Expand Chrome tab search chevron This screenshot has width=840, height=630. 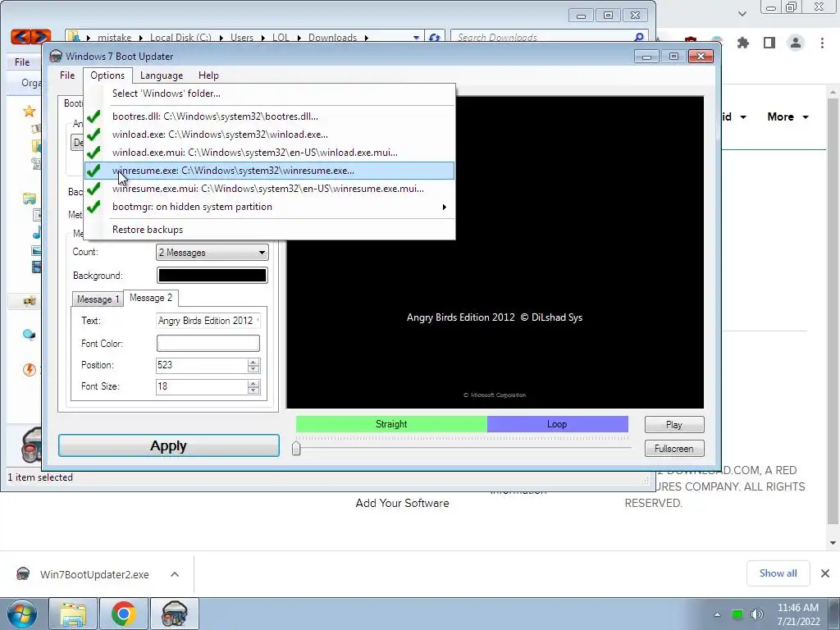pyautogui.click(x=742, y=13)
